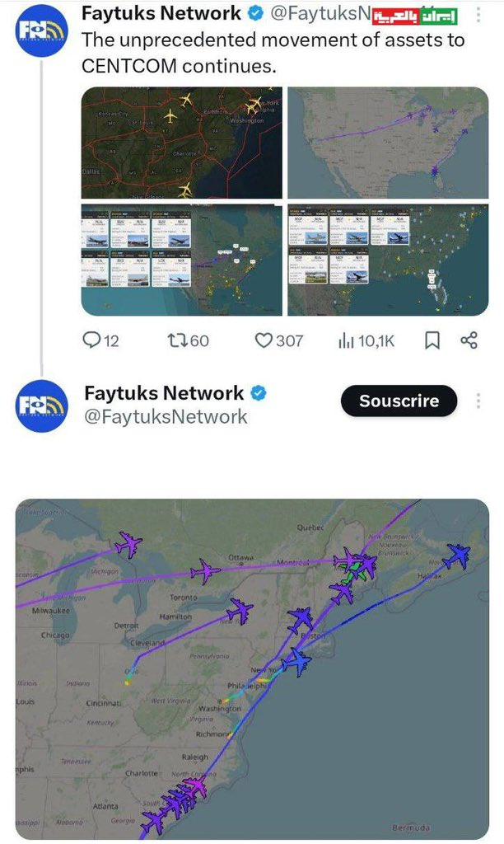Open the three-dot menu beside Souscrire

coord(478,401)
